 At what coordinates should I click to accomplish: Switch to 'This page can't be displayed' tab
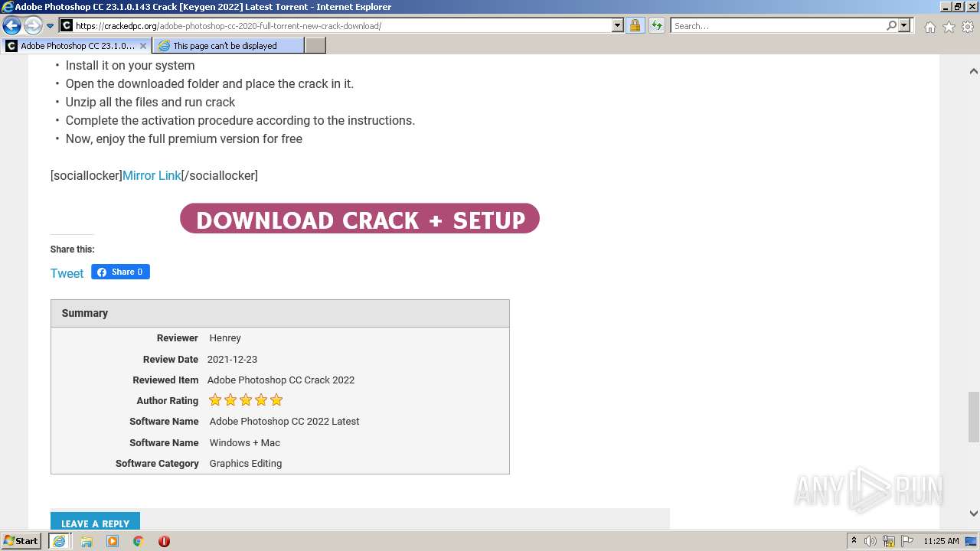click(228, 46)
